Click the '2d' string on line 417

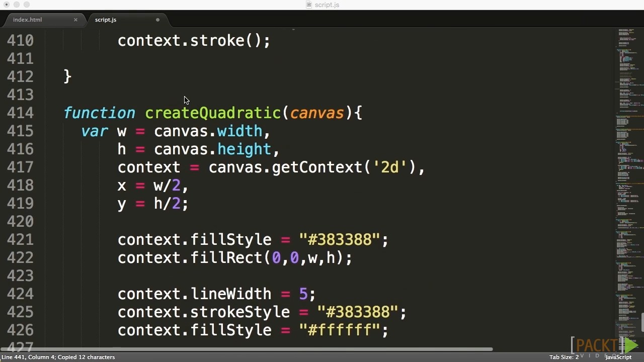click(389, 167)
